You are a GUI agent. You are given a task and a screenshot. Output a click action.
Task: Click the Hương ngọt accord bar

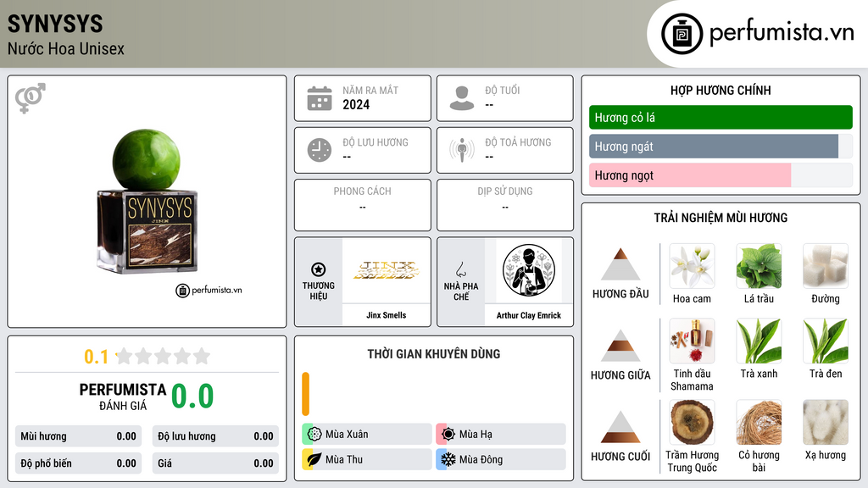click(x=721, y=175)
